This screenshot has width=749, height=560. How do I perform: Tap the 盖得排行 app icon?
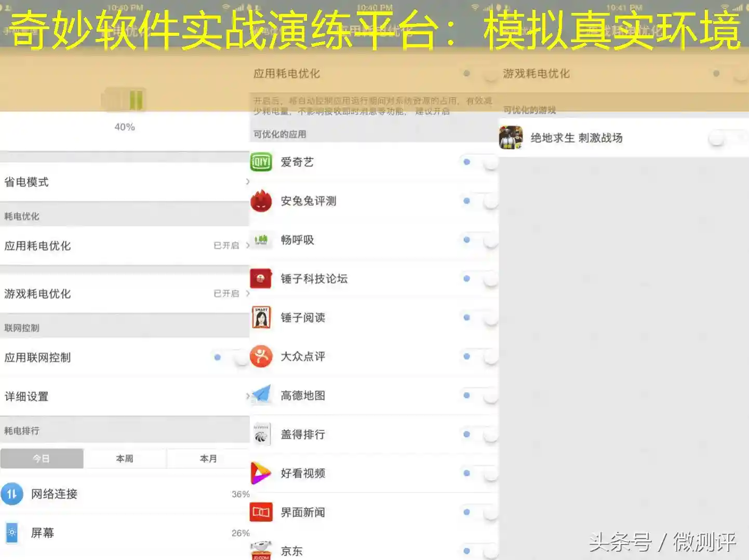click(261, 434)
